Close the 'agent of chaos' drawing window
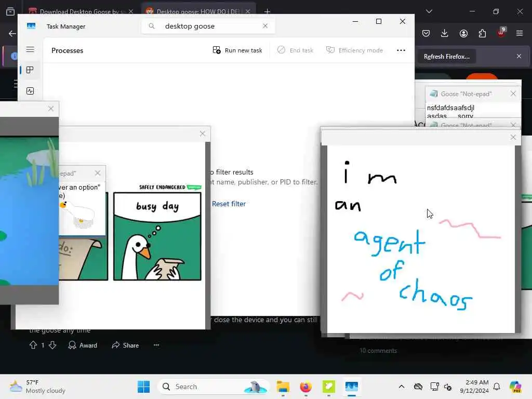Viewport: 532px width, 399px height. (513, 137)
